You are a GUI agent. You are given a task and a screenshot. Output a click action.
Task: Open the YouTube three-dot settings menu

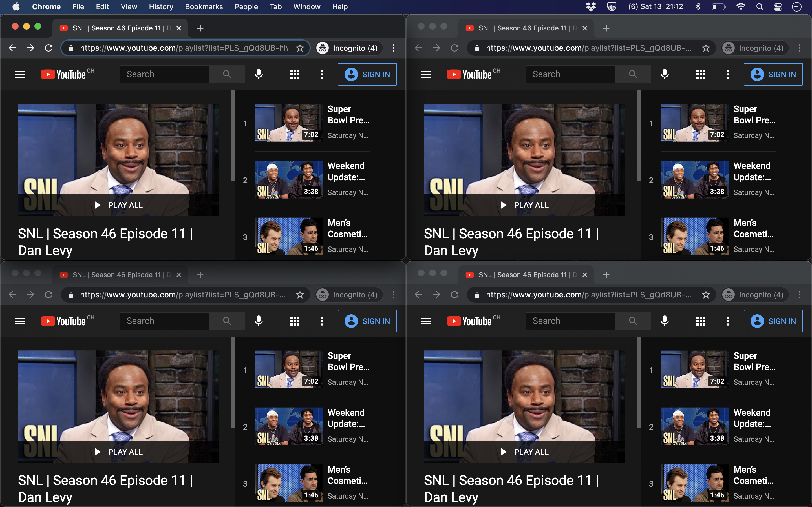click(x=321, y=74)
